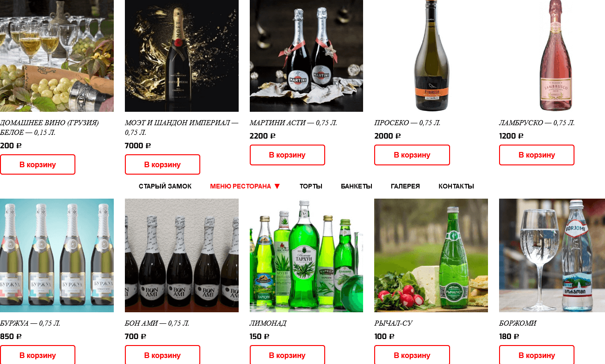Viewport: 605px width, 364px height.
Task: Open the Буржуа bottles thumbnail
Action: coord(57,255)
